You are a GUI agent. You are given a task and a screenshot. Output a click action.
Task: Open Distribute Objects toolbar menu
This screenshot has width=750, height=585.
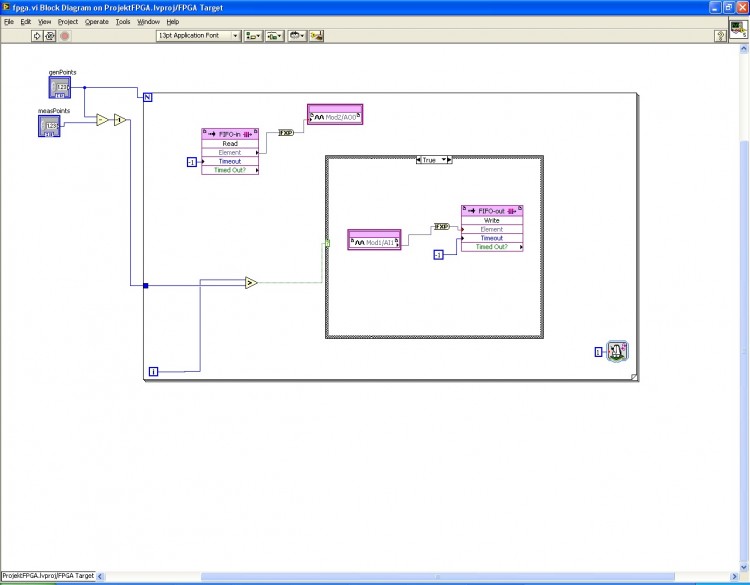click(275, 36)
